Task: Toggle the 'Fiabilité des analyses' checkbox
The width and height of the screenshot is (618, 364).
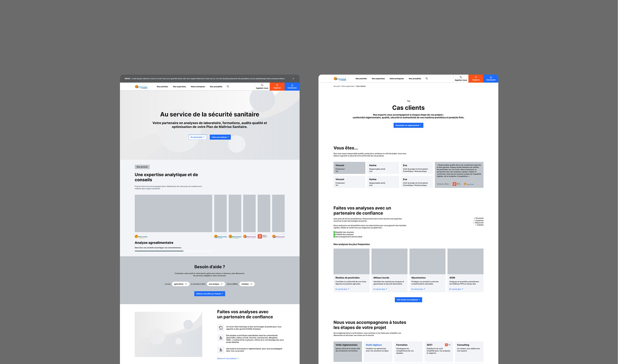Action: (x=334, y=234)
